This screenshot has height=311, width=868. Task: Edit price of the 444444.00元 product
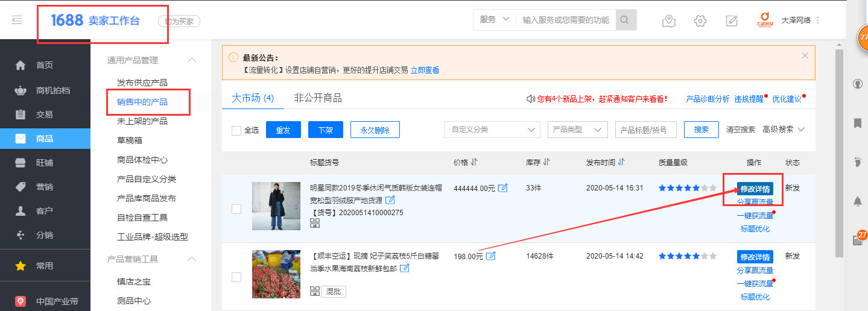(502, 188)
